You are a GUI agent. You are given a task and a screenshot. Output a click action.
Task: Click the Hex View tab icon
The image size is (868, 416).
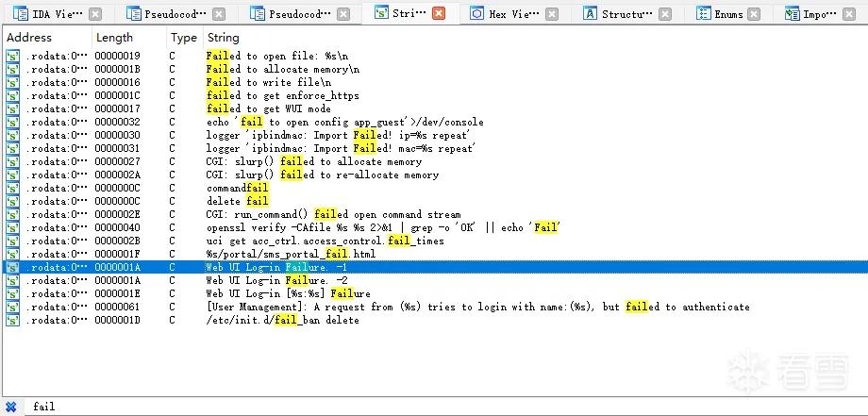(x=476, y=14)
